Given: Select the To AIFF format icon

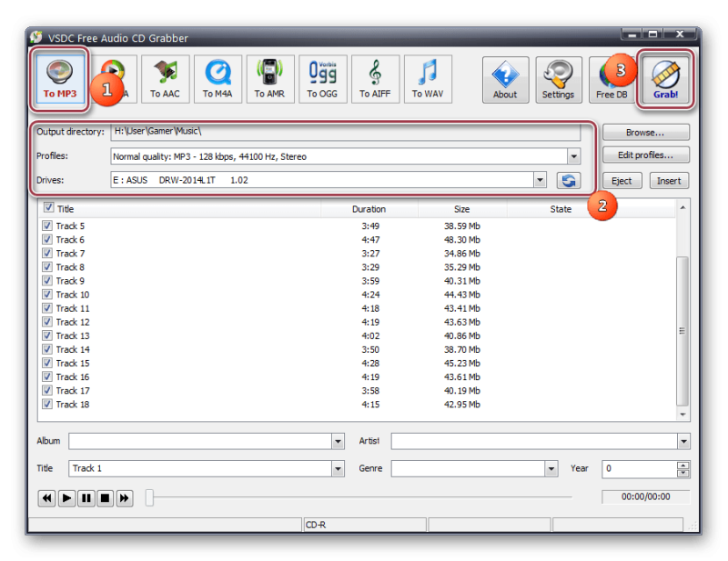Looking at the screenshot, I should pyautogui.click(x=375, y=79).
